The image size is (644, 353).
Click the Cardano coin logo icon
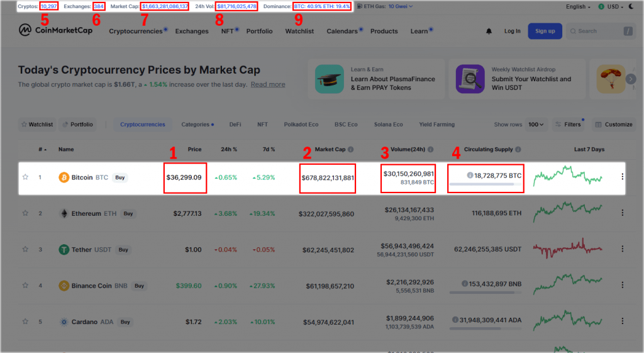(x=64, y=322)
